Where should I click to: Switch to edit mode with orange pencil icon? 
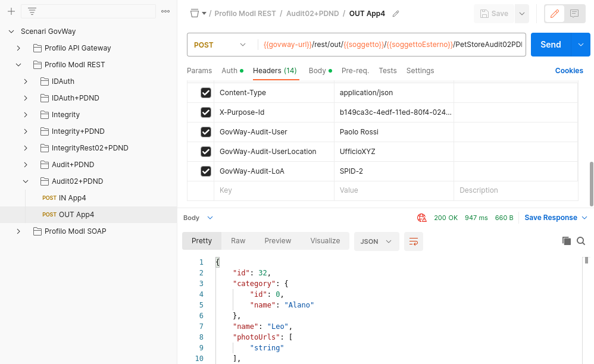coord(554,14)
